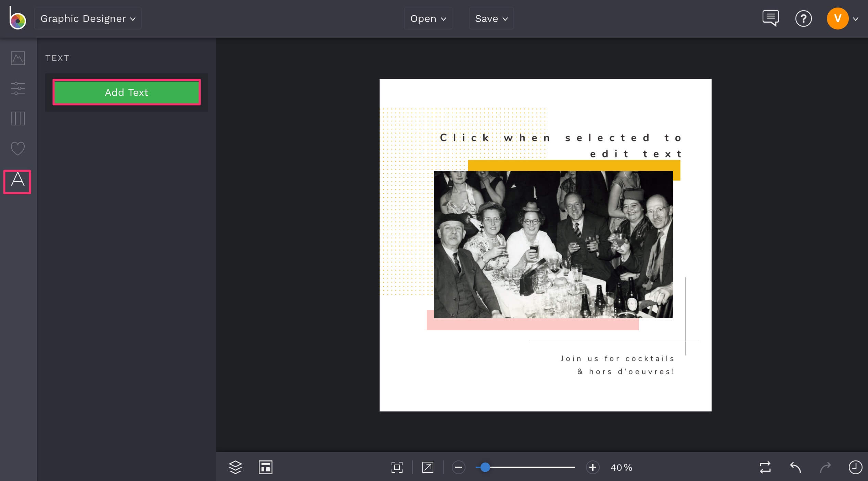Open the Graphics favorites panel
868x481 pixels.
(17, 148)
